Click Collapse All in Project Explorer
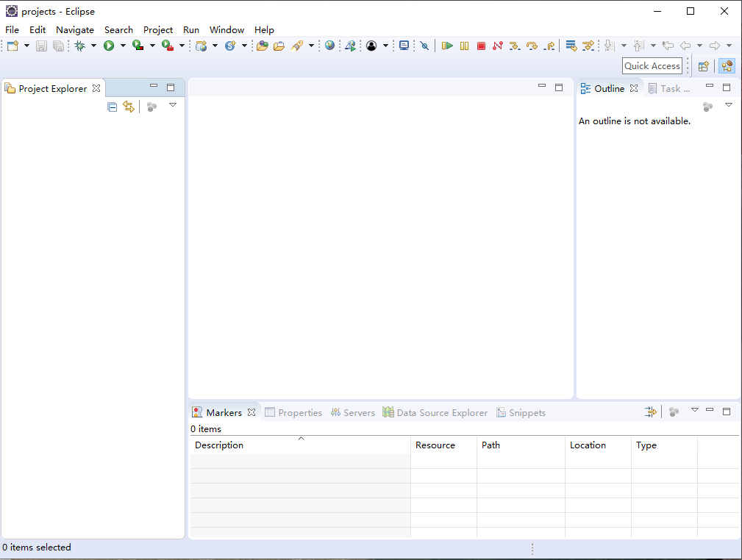Screen dimensions: 742x560 point(113,107)
